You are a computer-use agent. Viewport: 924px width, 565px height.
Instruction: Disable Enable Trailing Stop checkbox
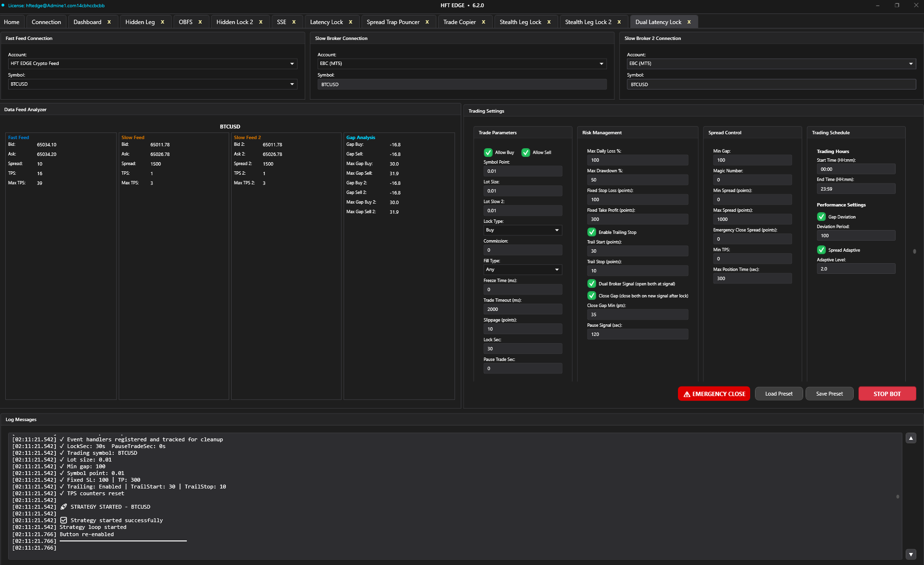[591, 232]
